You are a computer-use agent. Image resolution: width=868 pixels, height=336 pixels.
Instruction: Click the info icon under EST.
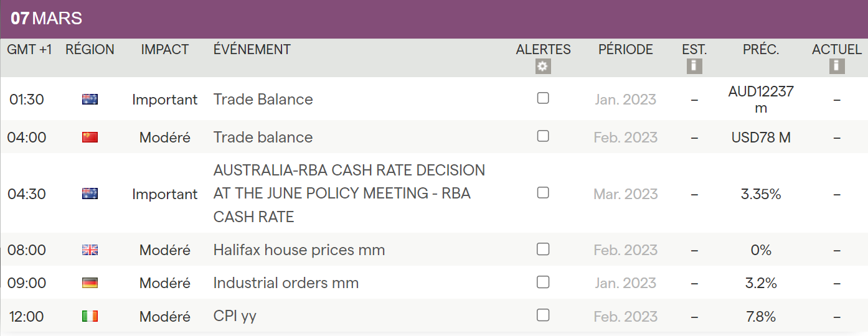(694, 67)
